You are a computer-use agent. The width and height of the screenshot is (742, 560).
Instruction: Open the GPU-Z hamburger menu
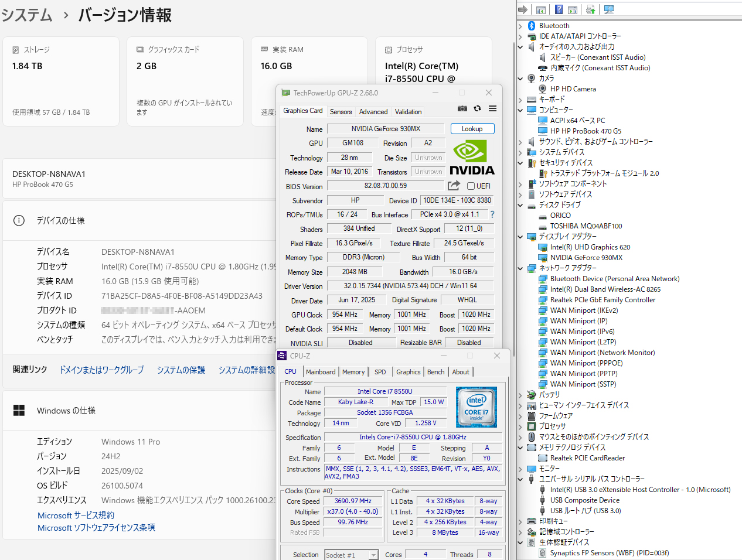[492, 108]
